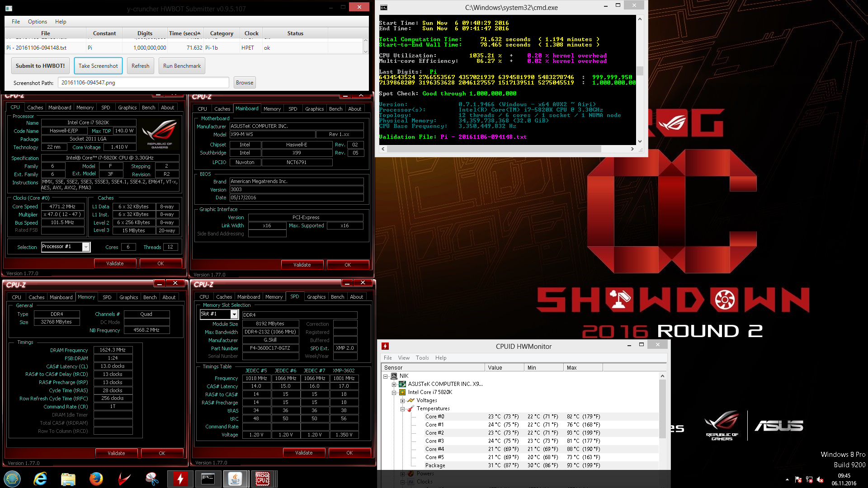Image resolution: width=868 pixels, height=488 pixels.
Task: Switch to HWMonitor taskbar button
Action: 180,479
